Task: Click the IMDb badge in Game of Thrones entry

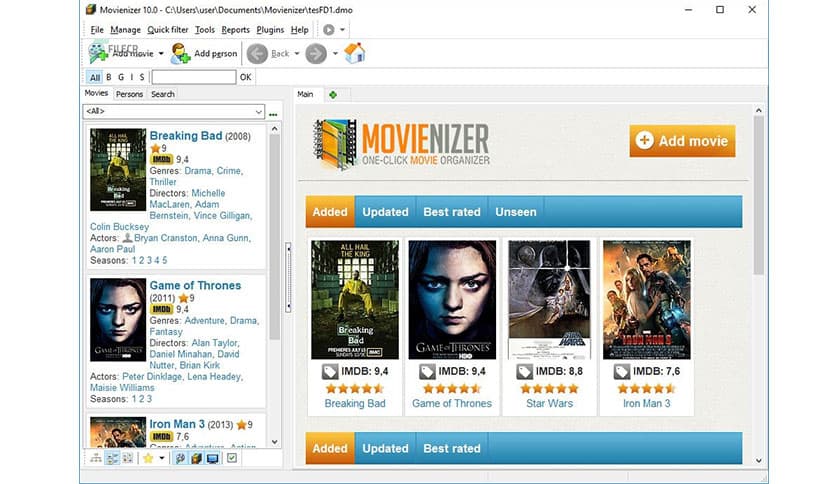Action: pos(162,309)
